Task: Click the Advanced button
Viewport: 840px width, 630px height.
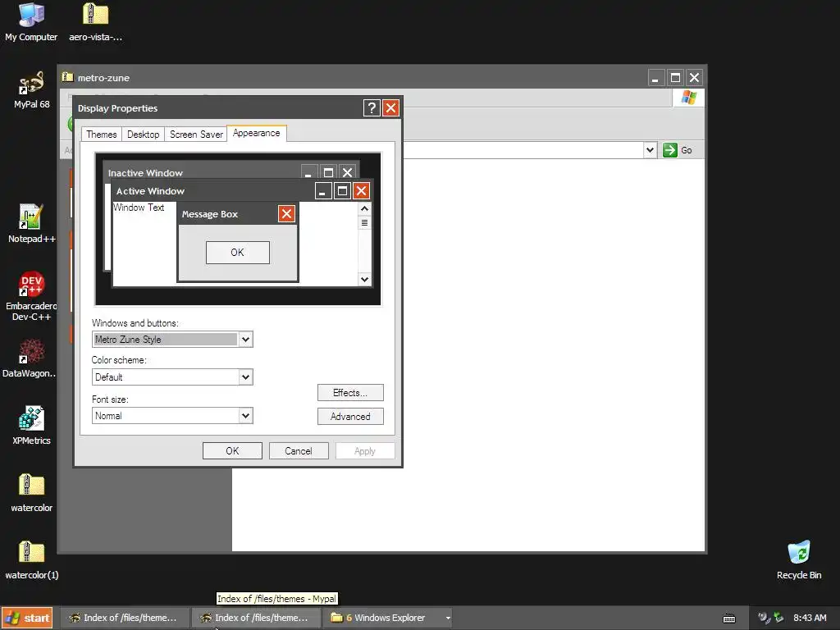Action: pyautogui.click(x=350, y=416)
